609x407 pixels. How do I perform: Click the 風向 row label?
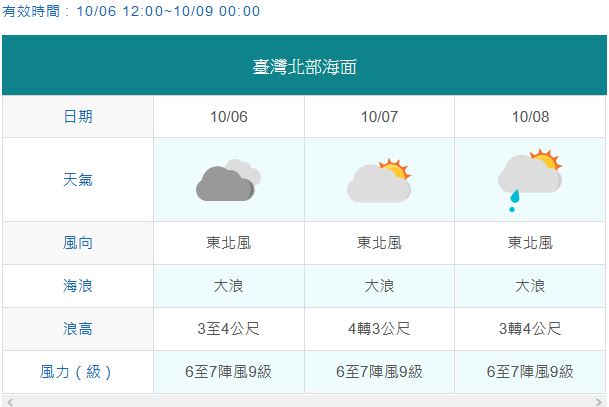coord(78,243)
